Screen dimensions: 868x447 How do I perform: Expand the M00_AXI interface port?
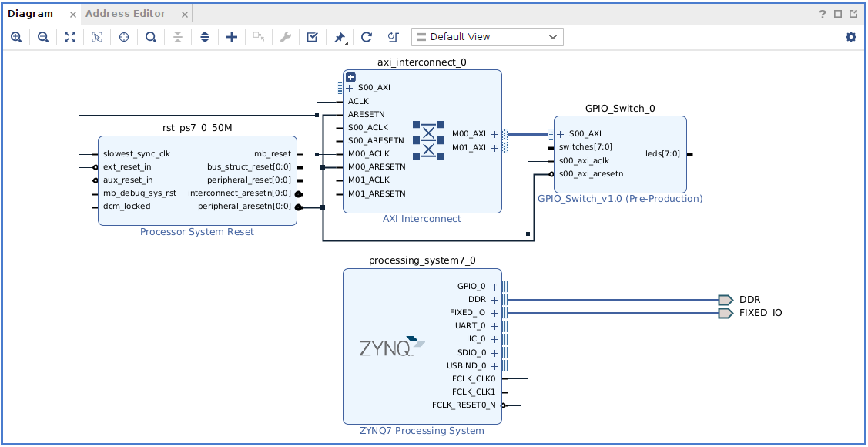pyautogui.click(x=494, y=134)
